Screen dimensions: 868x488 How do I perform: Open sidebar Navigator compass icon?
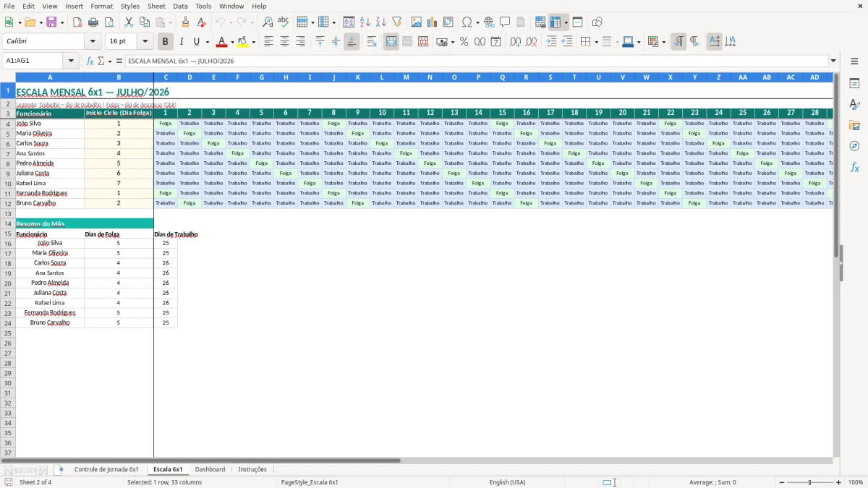coord(854,146)
